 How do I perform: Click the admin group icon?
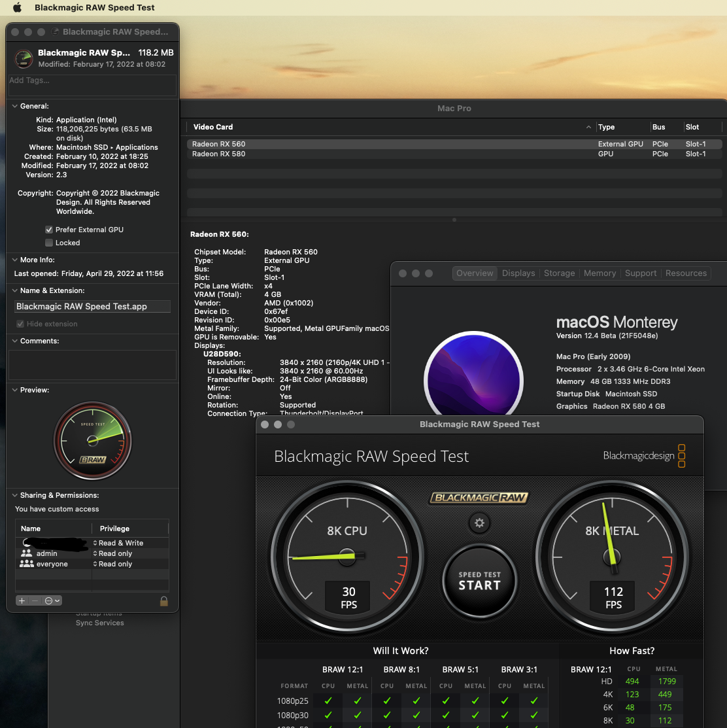pos(26,553)
